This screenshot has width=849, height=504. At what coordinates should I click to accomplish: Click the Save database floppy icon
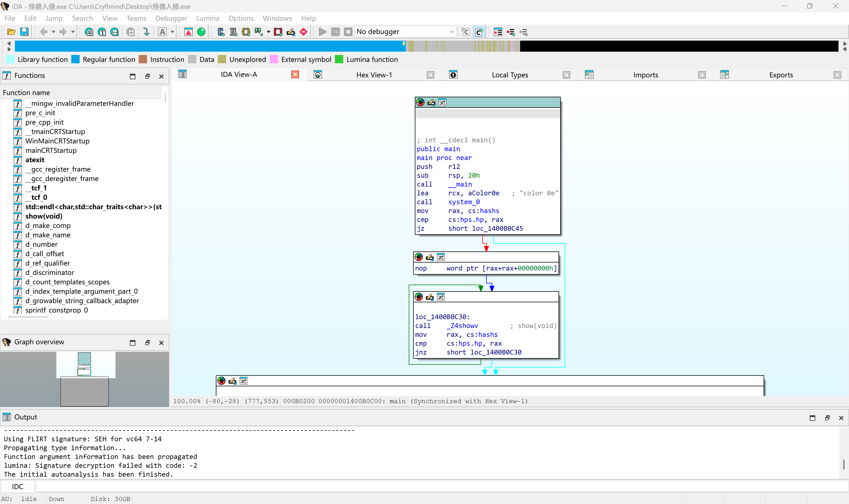click(x=24, y=32)
